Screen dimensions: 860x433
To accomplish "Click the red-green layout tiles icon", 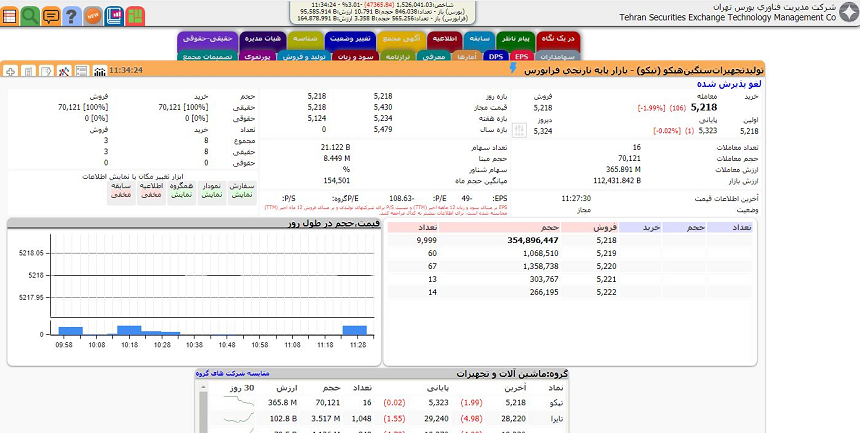I will click(x=134, y=16).
